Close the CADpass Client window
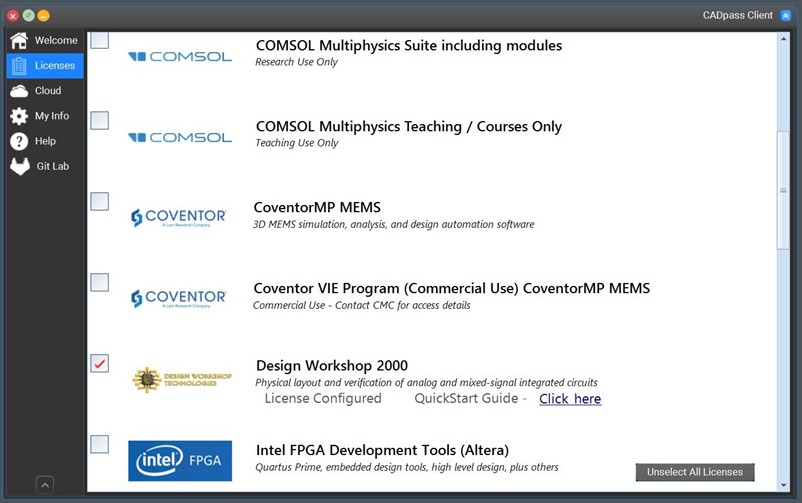This screenshot has height=503, width=802. click(13, 16)
